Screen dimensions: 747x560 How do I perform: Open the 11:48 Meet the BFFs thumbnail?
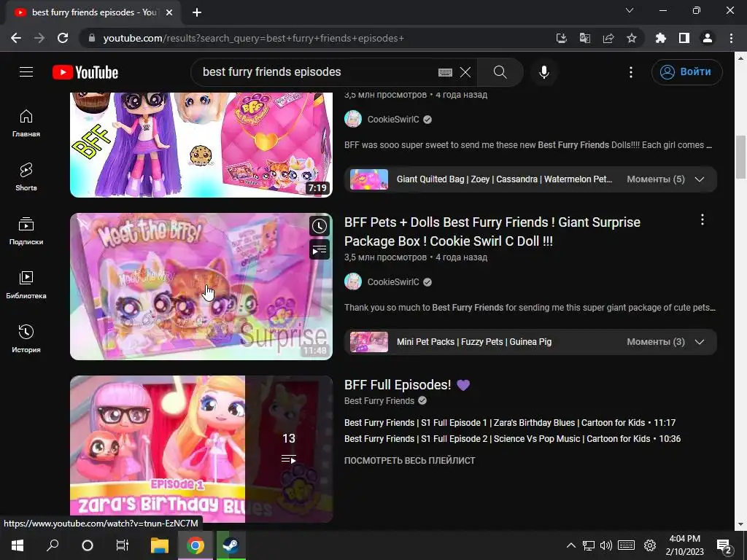201,286
